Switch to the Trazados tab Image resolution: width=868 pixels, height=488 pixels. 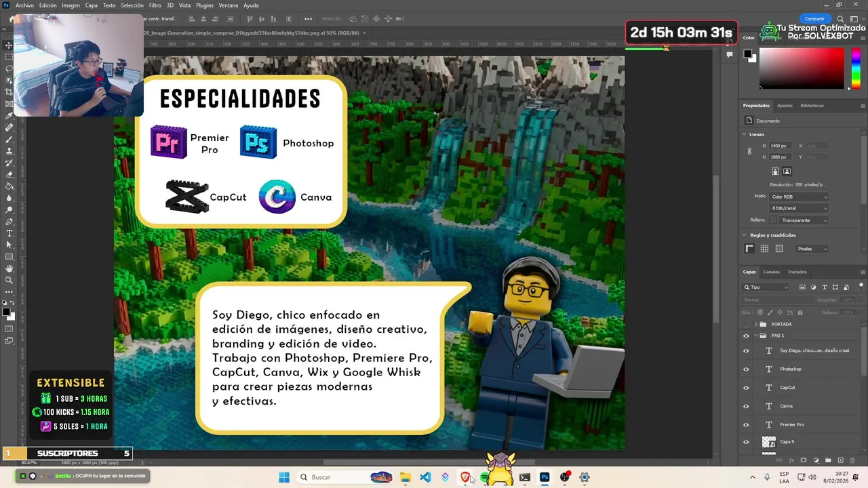click(797, 272)
